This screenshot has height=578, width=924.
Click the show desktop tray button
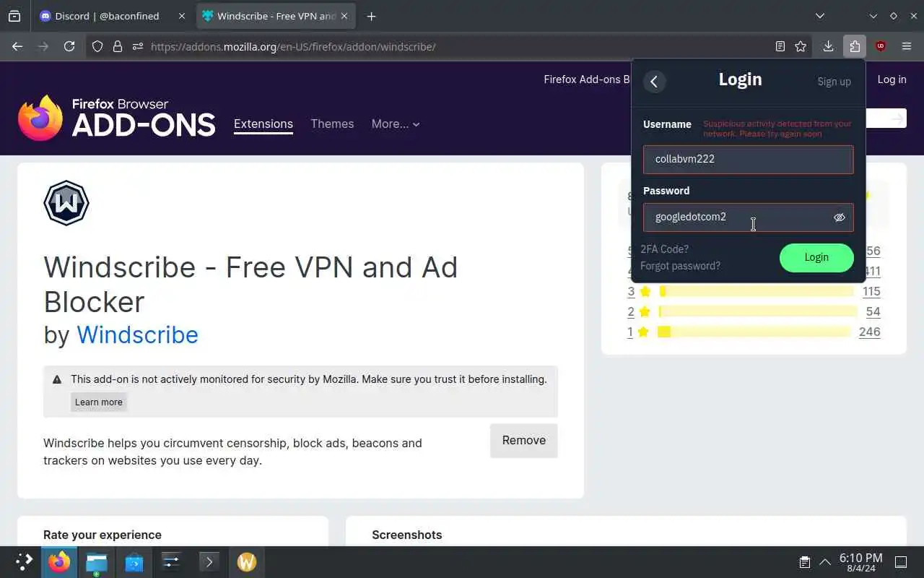click(x=901, y=562)
